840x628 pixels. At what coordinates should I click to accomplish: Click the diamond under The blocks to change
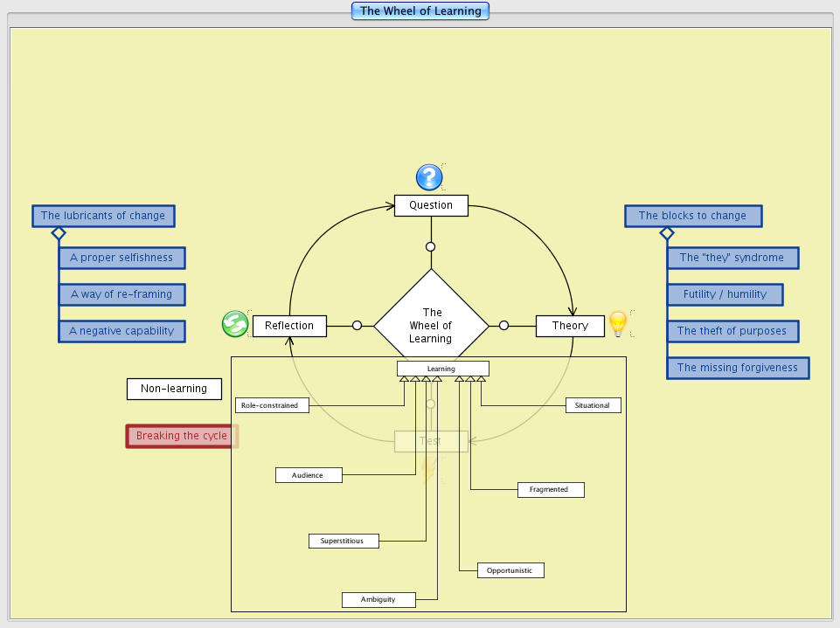click(667, 233)
